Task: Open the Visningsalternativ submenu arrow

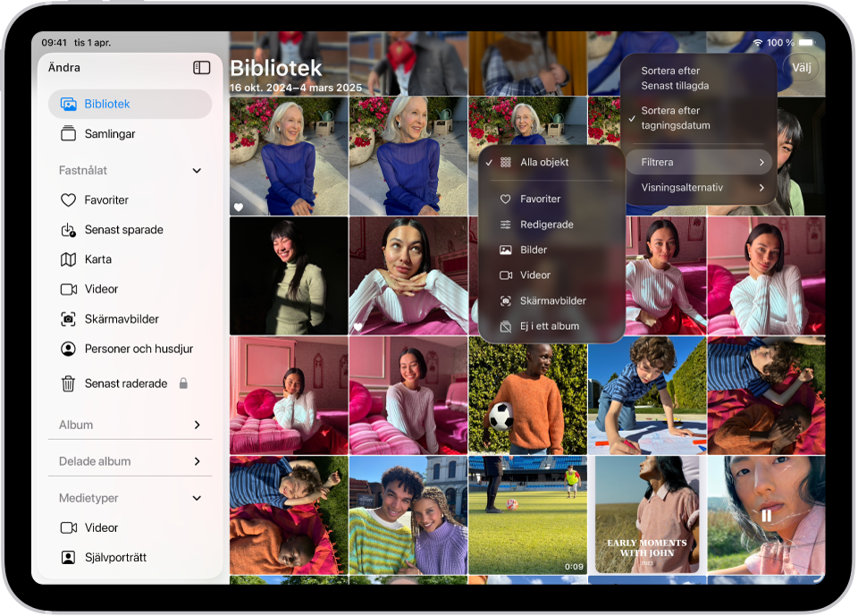Action: [x=761, y=187]
